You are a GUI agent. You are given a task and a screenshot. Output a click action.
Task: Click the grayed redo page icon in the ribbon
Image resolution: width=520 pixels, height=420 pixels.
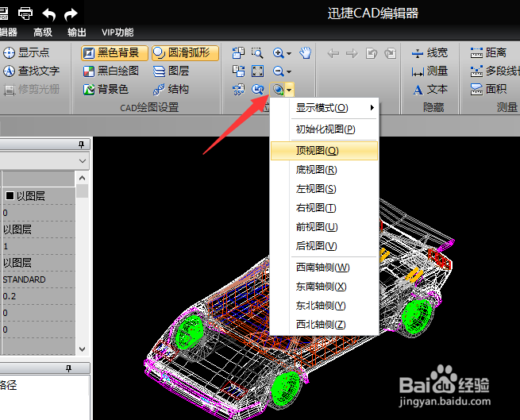tap(391, 53)
